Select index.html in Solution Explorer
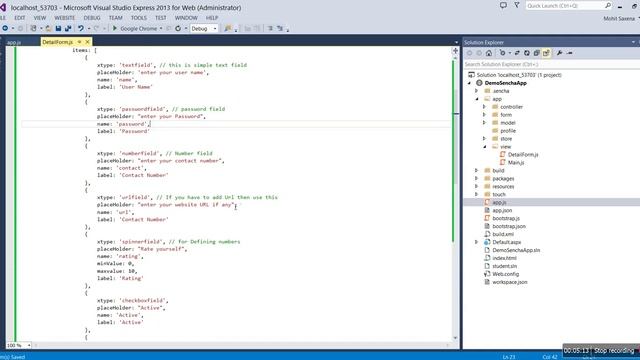640x360 pixels. coord(504,258)
